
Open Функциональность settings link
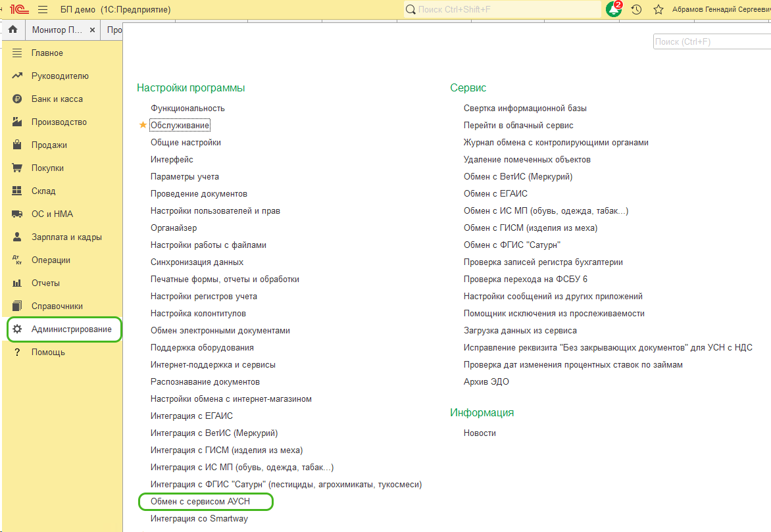[187, 108]
